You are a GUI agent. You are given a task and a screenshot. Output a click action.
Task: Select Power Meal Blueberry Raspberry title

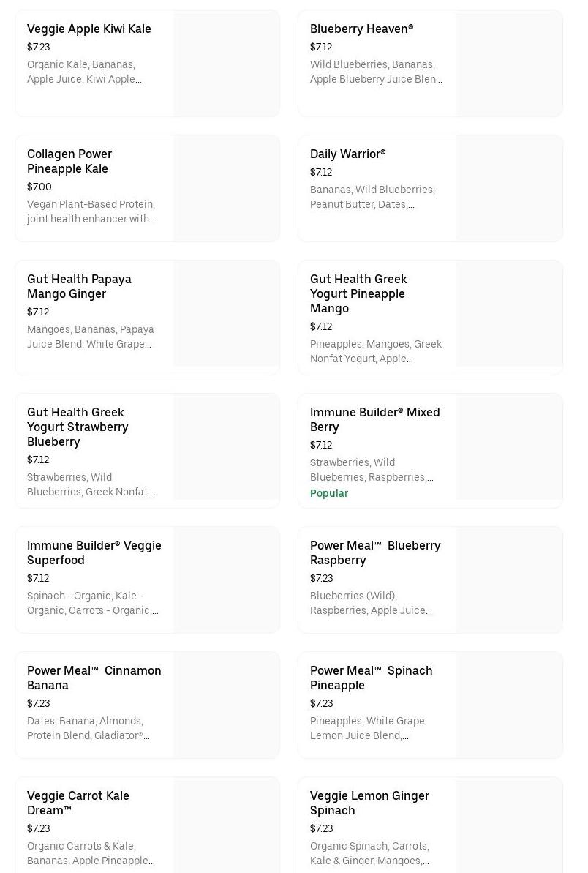click(375, 552)
